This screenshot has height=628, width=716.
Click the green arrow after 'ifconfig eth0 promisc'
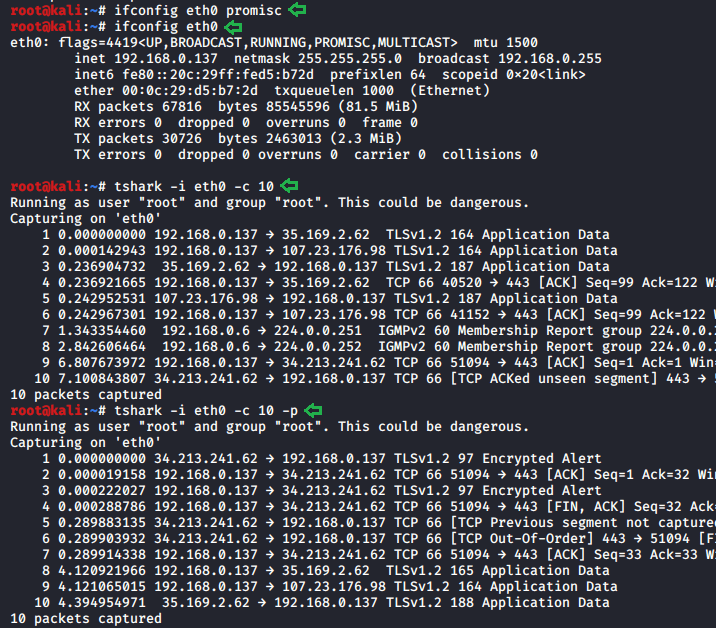coord(297,10)
